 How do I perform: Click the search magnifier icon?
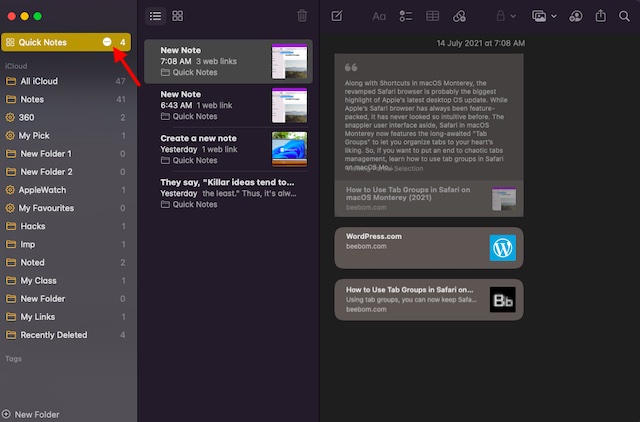pyautogui.click(x=625, y=16)
